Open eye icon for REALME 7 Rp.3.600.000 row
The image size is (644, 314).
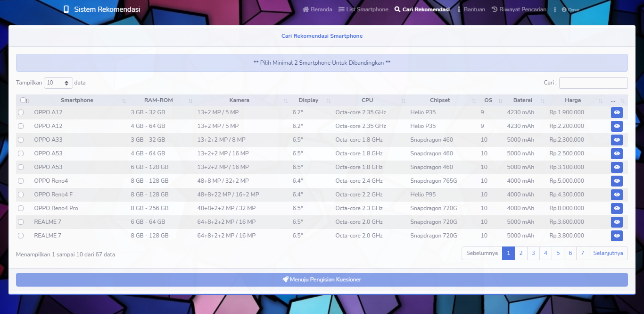click(x=617, y=222)
